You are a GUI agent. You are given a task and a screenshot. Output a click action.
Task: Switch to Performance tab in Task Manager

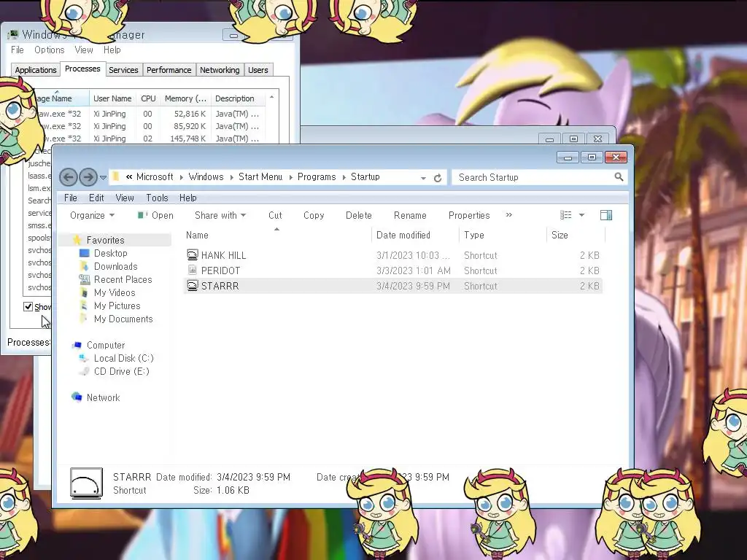tap(169, 70)
